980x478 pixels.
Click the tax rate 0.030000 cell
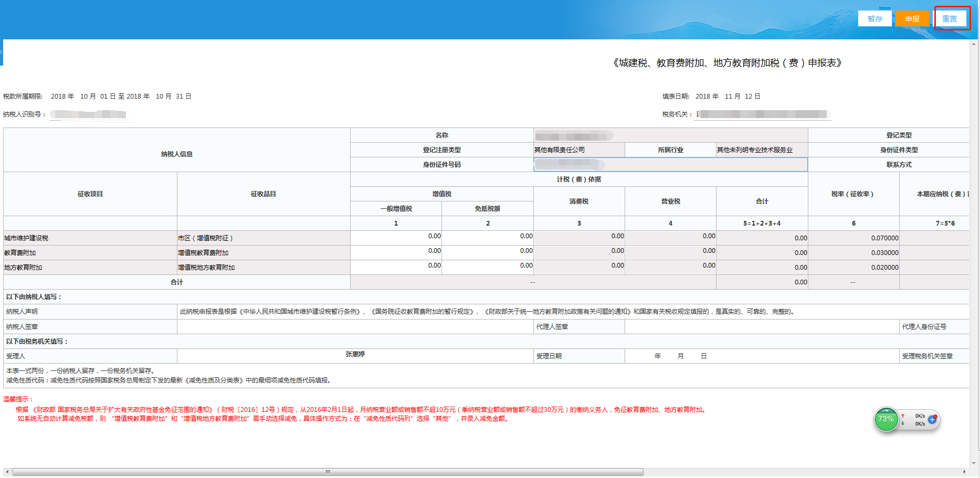[853, 252]
